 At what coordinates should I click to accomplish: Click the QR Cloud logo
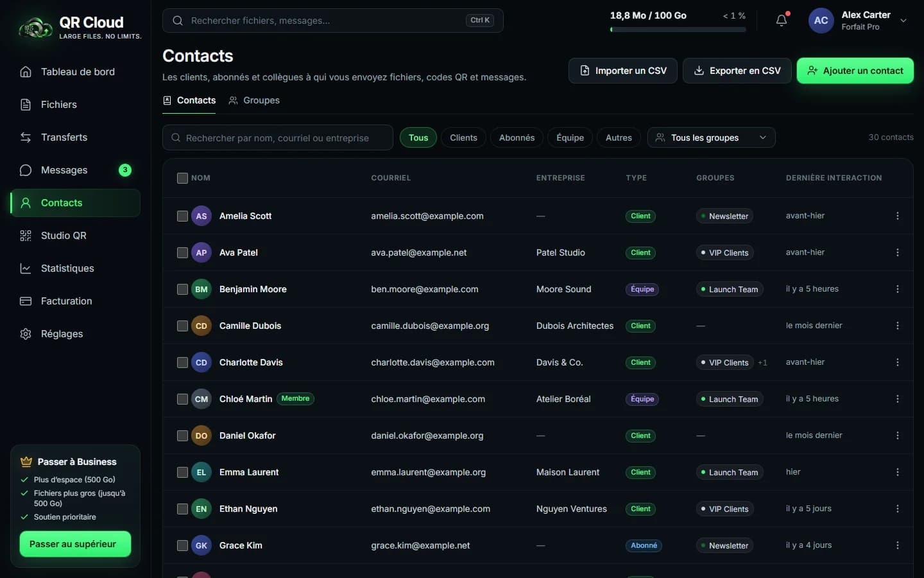[x=80, y=28]
